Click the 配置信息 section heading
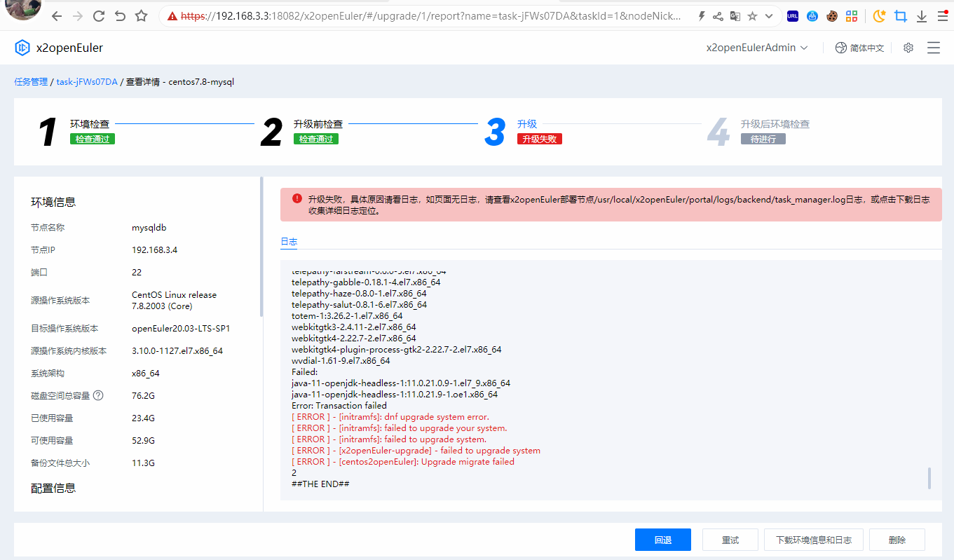Viewport: 954px width, 560px height. tap(53, 488)
